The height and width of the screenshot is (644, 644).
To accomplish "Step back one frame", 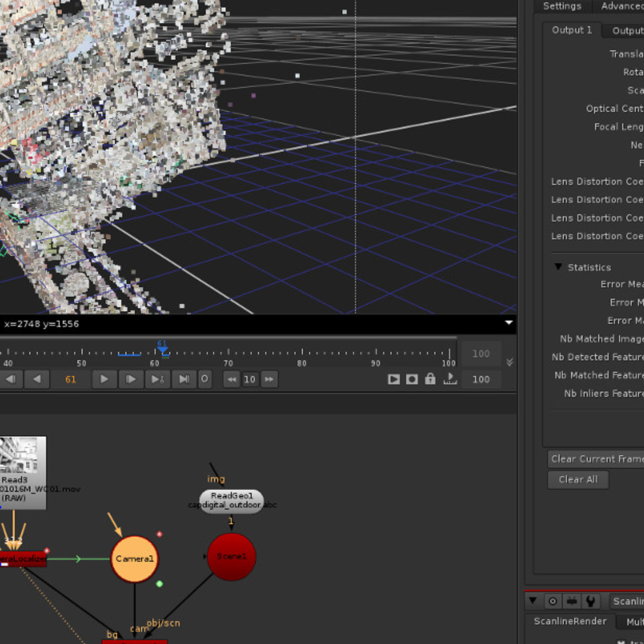I will pyautogui.click(x=10, y=379).
